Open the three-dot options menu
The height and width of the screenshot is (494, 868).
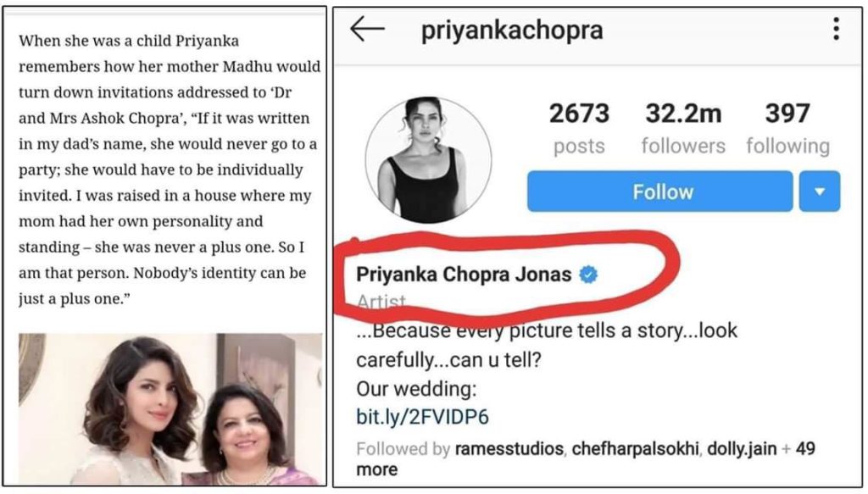836,29
